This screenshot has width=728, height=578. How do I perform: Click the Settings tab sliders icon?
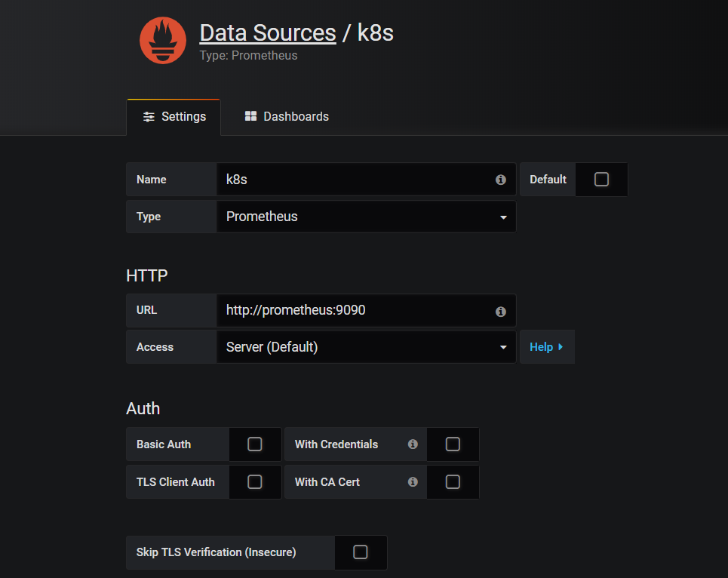point(149,116)
